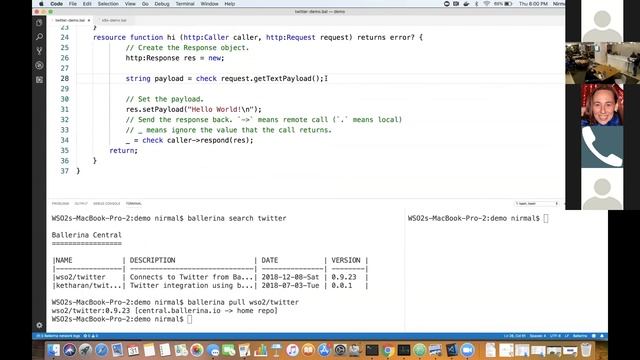Screen dimensions: 640x360
Task: Click line number 31 in the gutter
Action: (64, 109)
